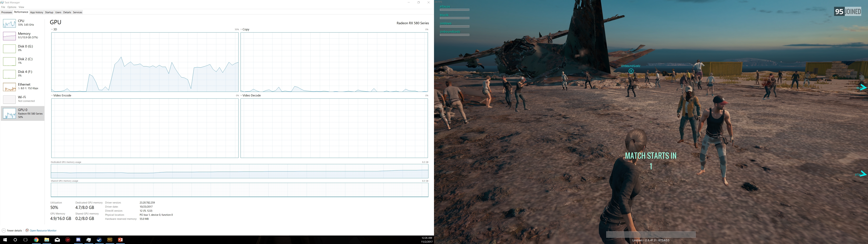Open Discord from the taskbar

tap(78, 240)
